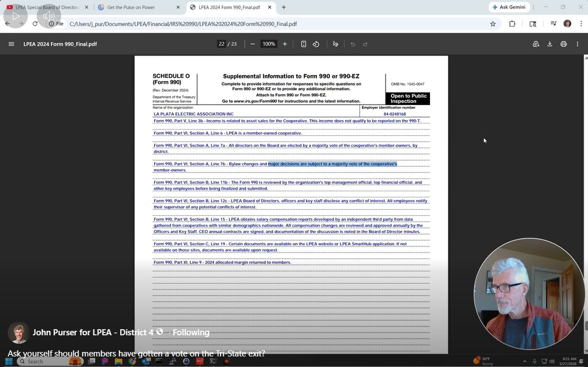
Task: Select the draw annotation tool
Action: pos(335,44)
